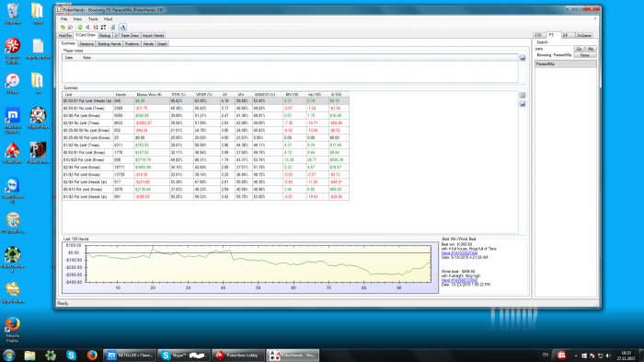
Task: Click the player search input field
Action: 554,49
